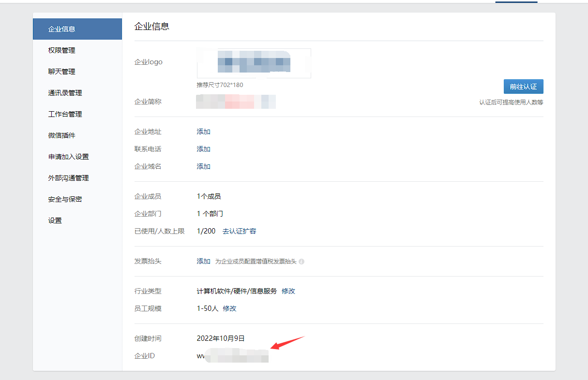Viewport: 588px width, 380px height.
Task: Modify 员工规模 with 修改 link
Action: click(x=229, y=308)
